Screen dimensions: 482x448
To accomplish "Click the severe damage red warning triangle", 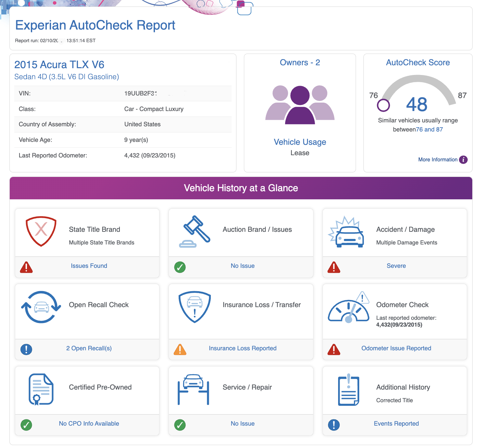I will (x=334, y=267).
